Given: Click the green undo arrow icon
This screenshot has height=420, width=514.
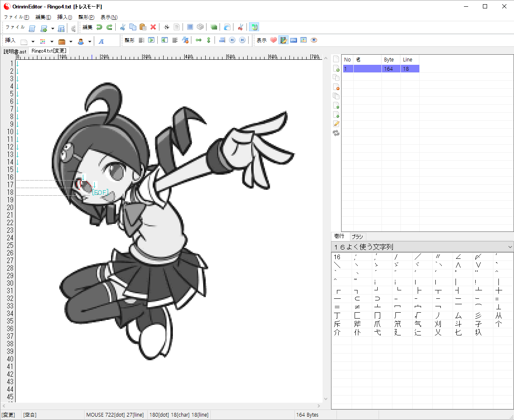Looking at the screenshot, I should pos(99,27).
